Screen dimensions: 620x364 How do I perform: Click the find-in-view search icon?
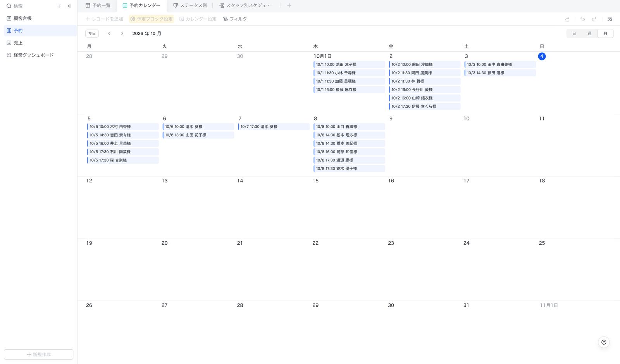pos(610,19)
